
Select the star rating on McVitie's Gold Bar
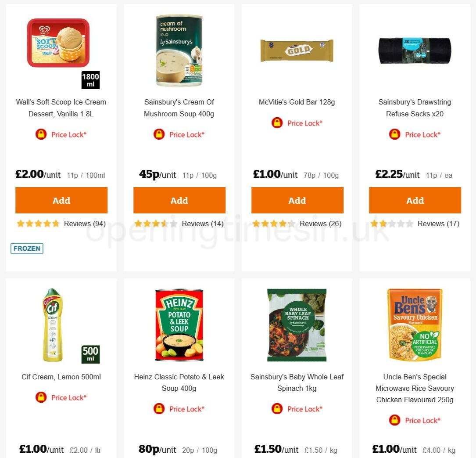coord(274,224)
